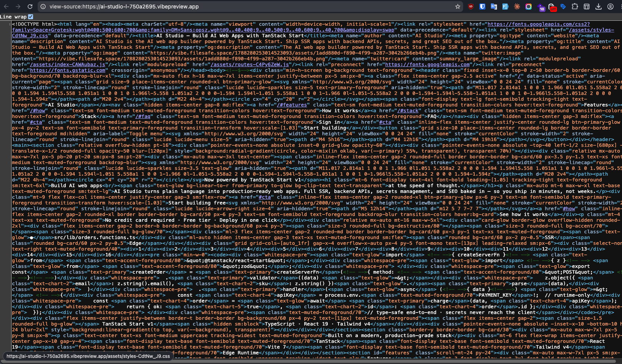Click the 'PAYMENT_KEY' text in source
The image size is (622, 364).
tap(495, 295)
